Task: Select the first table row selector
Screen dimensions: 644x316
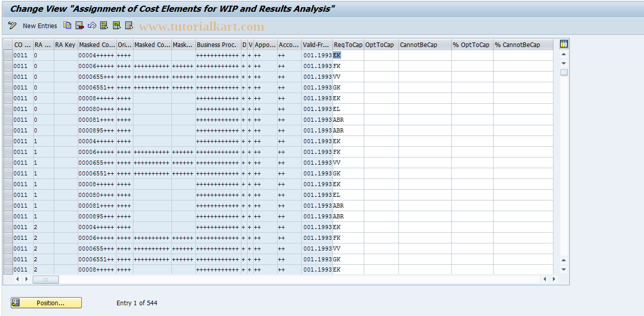Action: 7,55
